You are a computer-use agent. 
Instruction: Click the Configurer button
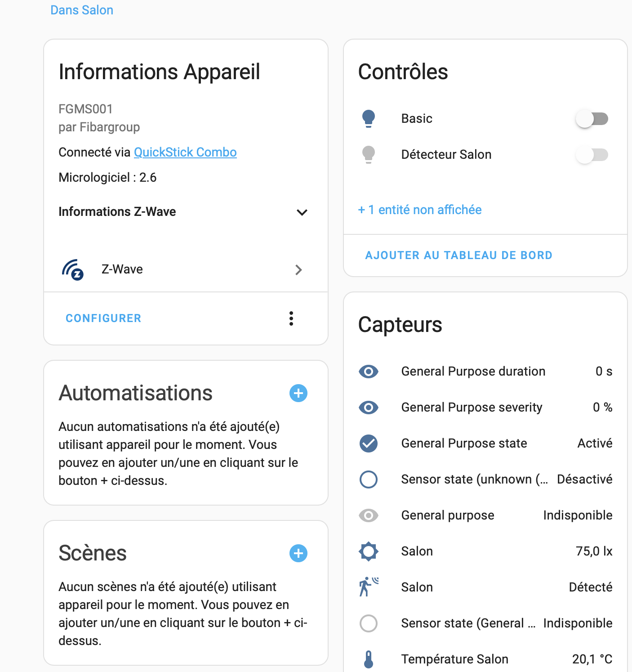click(x=103, y=318)
